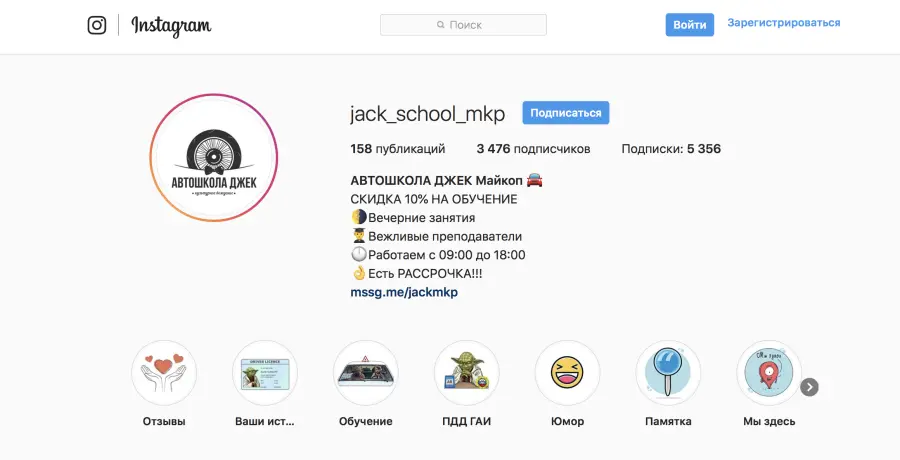Screen dimensions: 900x460
Task: Click the jack_school_mkp username heading
Action: coord(427,113)
